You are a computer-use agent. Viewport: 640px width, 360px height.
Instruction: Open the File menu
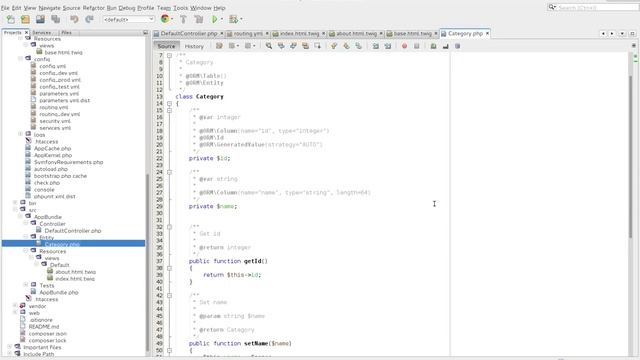pos(5,8)
